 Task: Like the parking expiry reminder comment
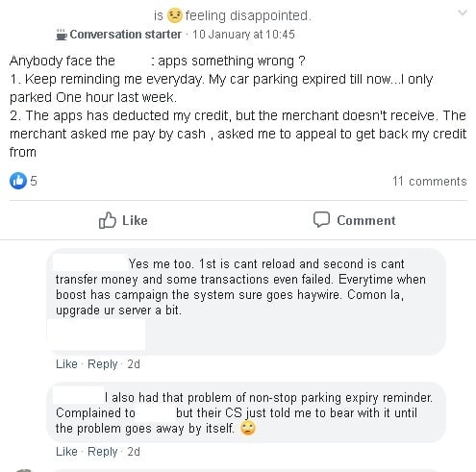66,452
